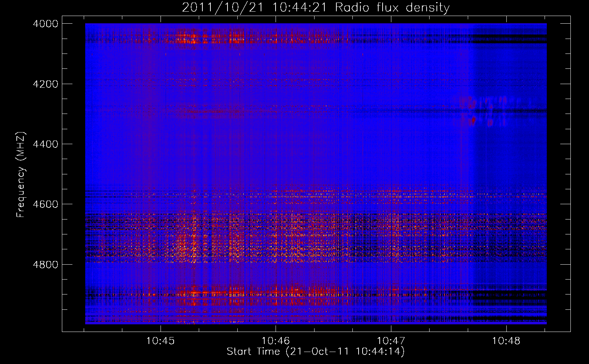
Task: Click the '4200' frequency tick label
Action: pos(46,84)
